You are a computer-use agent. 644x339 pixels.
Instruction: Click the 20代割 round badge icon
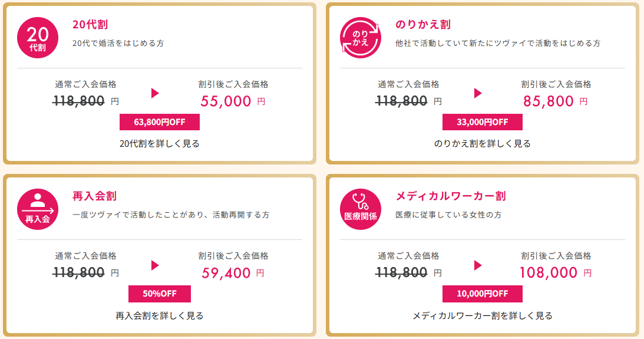click(x=37, y=38)
